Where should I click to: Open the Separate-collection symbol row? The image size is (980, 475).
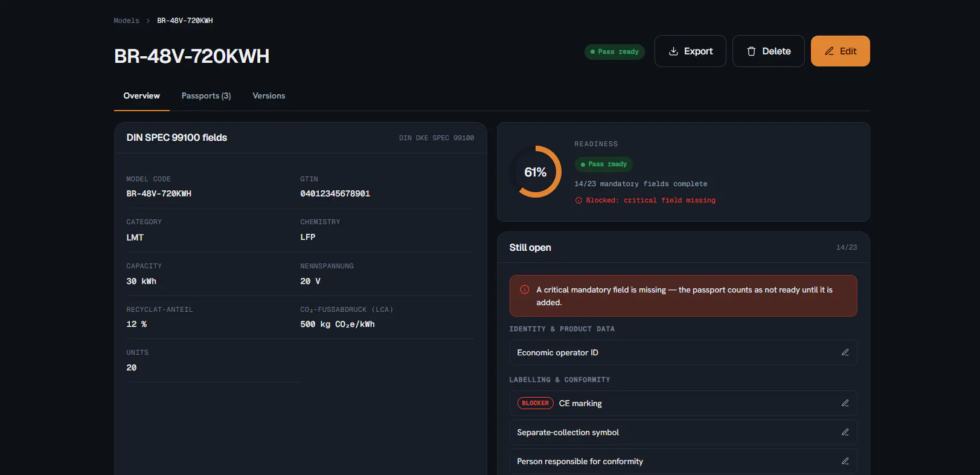683,432
